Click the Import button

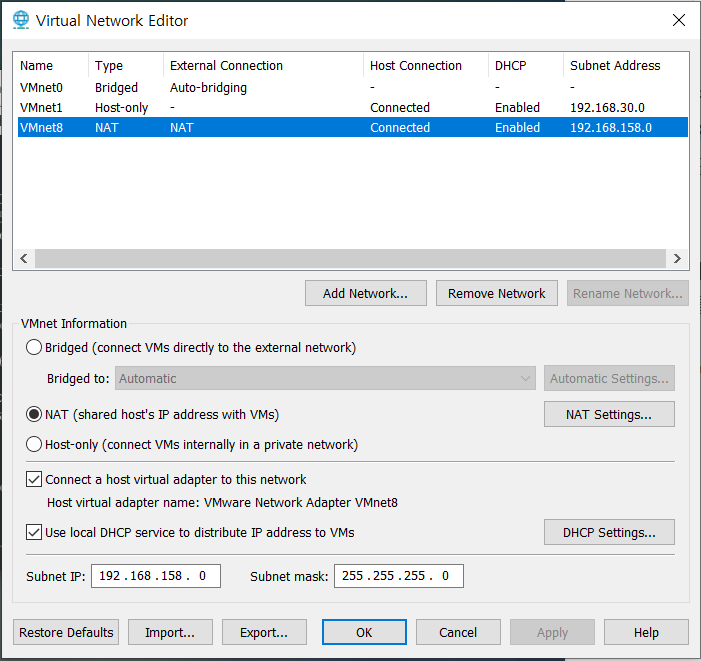pos(170,632)
